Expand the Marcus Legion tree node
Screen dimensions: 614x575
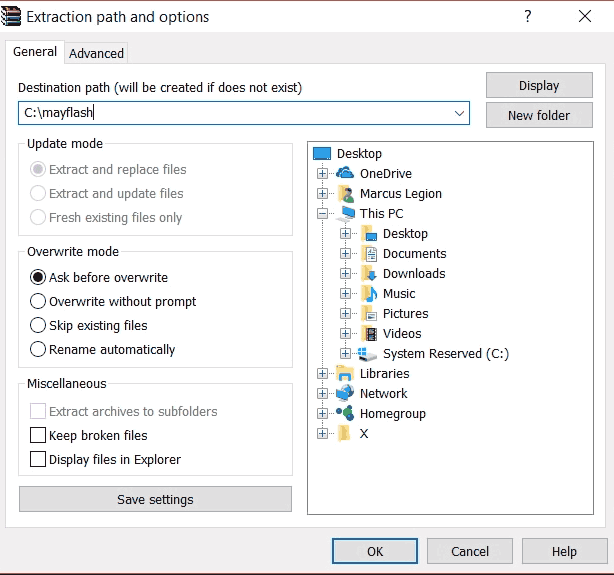click(322, 193)
